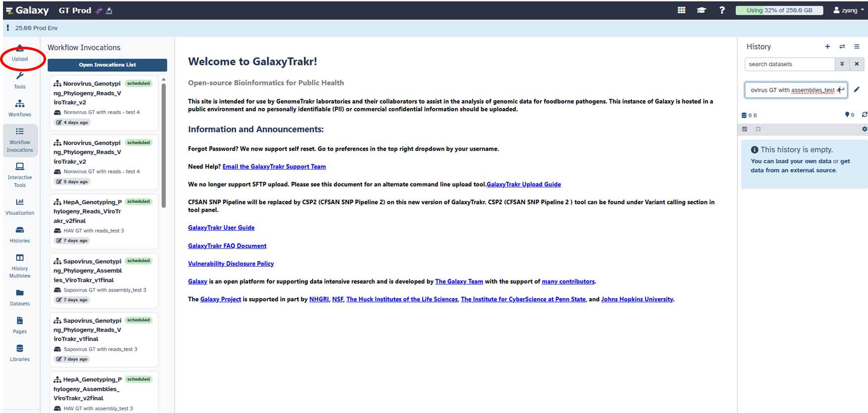Viewport: 868px width, 413px height.
Task: Click the graduation cap tutorials icon
Action: [x=702, y=10]
